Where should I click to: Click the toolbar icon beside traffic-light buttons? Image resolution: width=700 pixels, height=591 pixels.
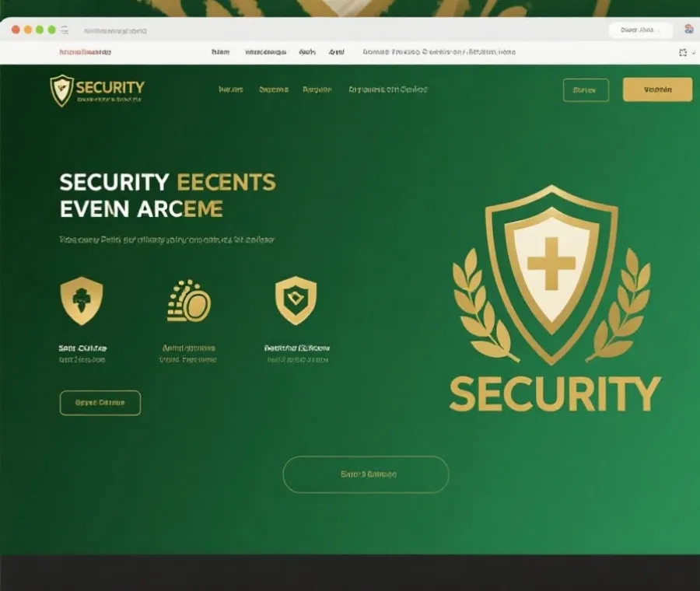[x=65, y=30]
